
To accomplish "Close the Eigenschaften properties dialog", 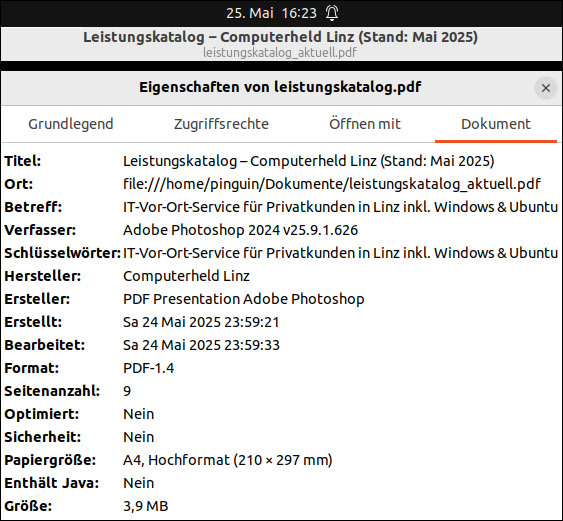I will 545,88.
